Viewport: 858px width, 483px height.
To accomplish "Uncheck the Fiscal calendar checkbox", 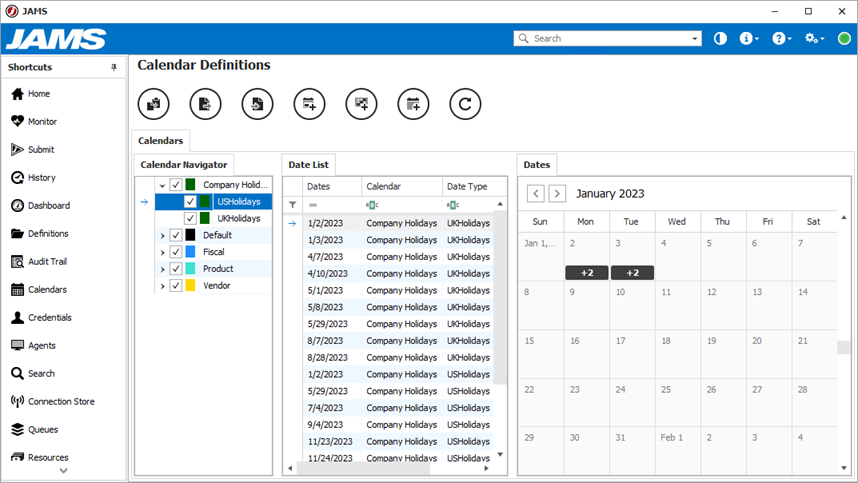I will click(176, 252).
